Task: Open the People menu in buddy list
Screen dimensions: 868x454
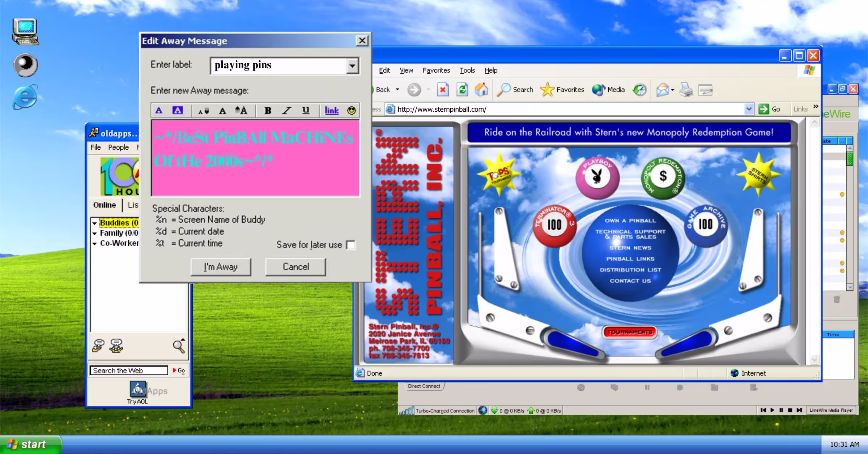Action: 118,147
